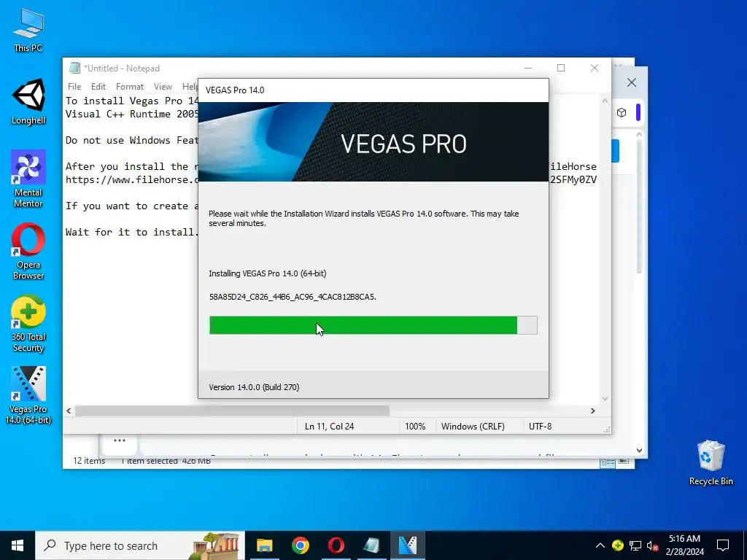Click background window scrollbar down arrow
This screenshot has width=747, height=560.
click(639, 450)
